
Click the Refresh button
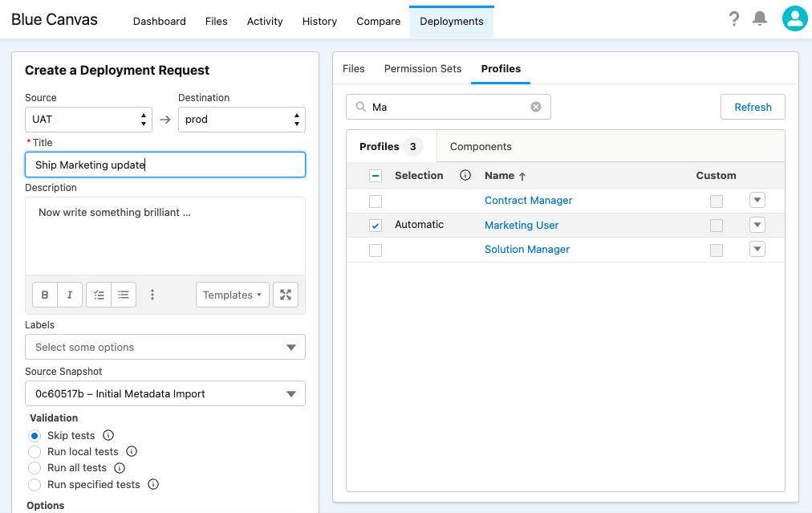(x=753, y=108)
